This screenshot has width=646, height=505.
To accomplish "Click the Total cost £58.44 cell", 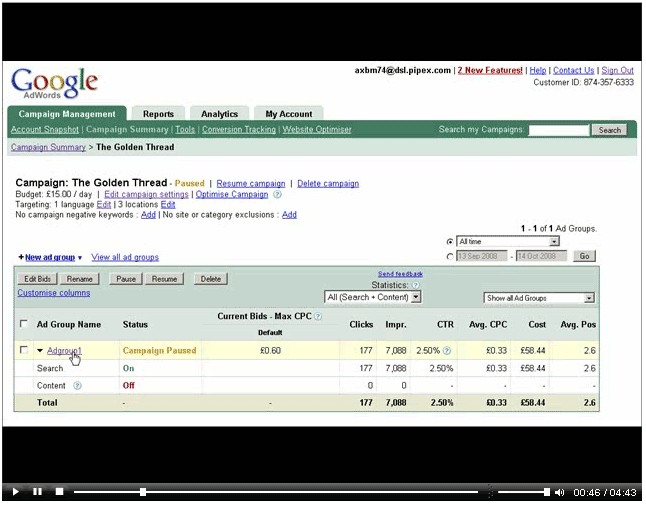I will click(x=533, y=402).
